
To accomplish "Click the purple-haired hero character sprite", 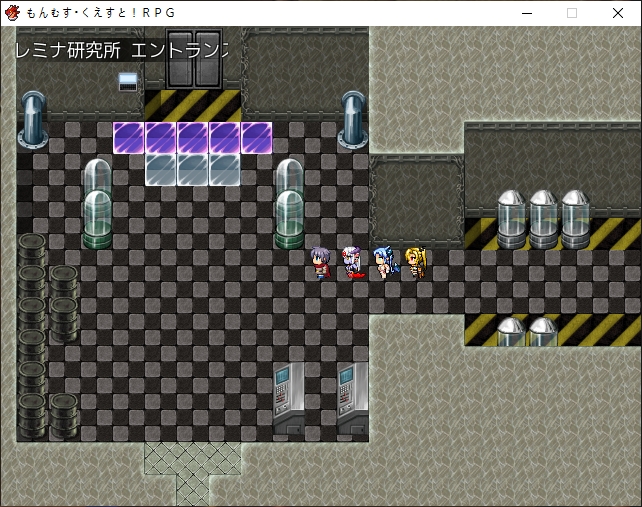I will (x=320, y=263).
